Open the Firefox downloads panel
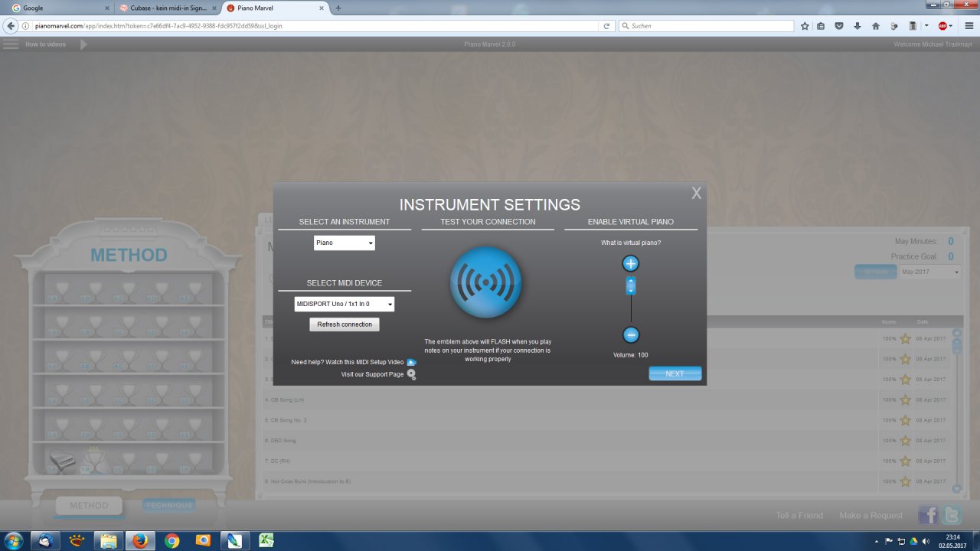Image resolution: width=980 pixels, height=551 pixels. pyautogui.click(x=857, y=26)
